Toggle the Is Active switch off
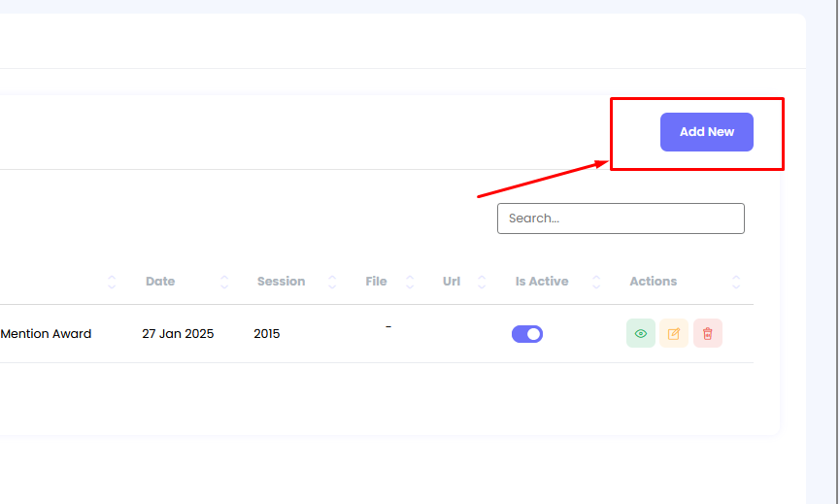840x504 pixels. coord(527,334)
